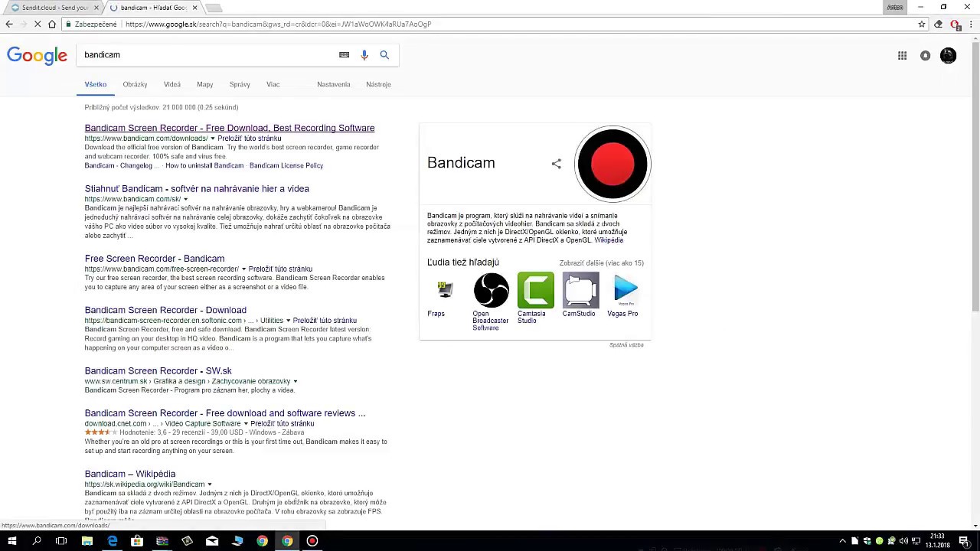Viewport: 980px width, 551px height.
Task: Open Nastavenia settings menu
Action: tap(334, 84)
